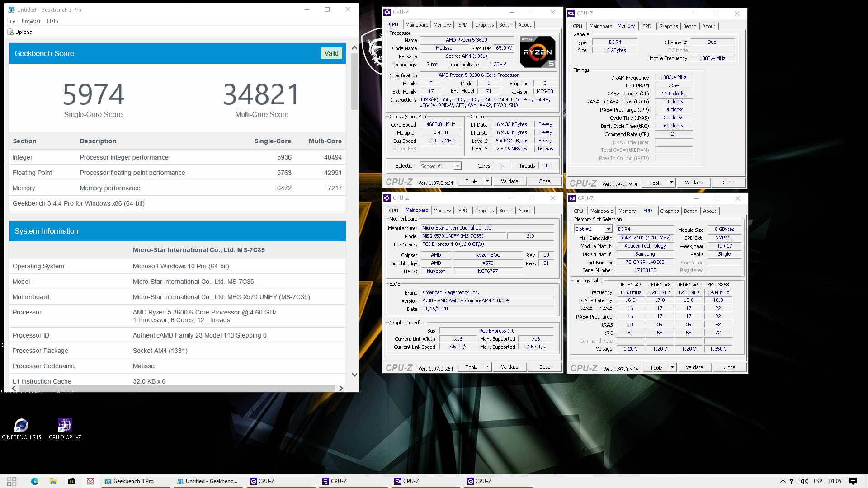Click Geekbench horizontal scroll left arrow
The image size is (868, 488).
(14, 388)
